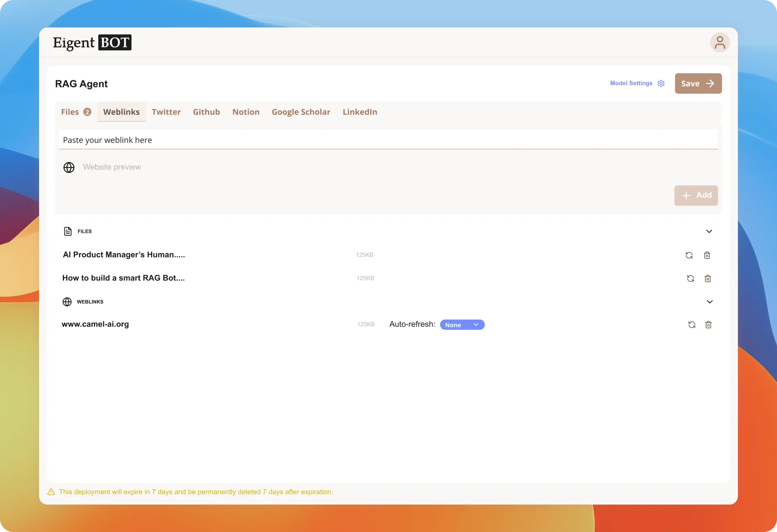Refresh the How to build a smart RAG Bot file
Image resolution: width=777 pixels, height=532 pixels.
pos(690,278)
